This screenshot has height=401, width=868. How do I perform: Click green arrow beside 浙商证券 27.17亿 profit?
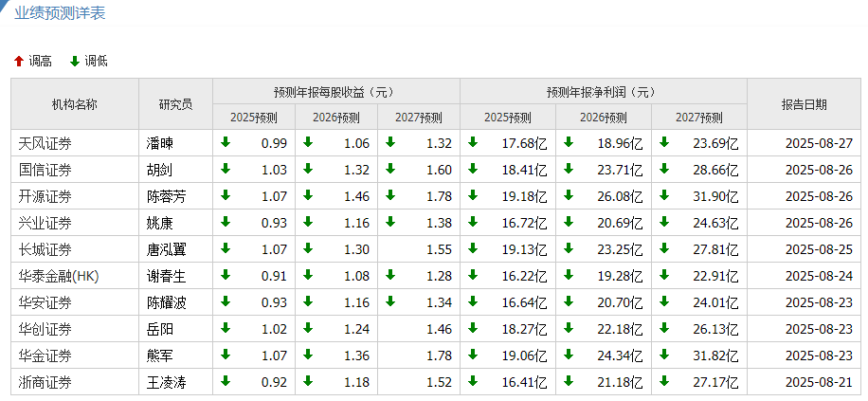tap(664, 381)
